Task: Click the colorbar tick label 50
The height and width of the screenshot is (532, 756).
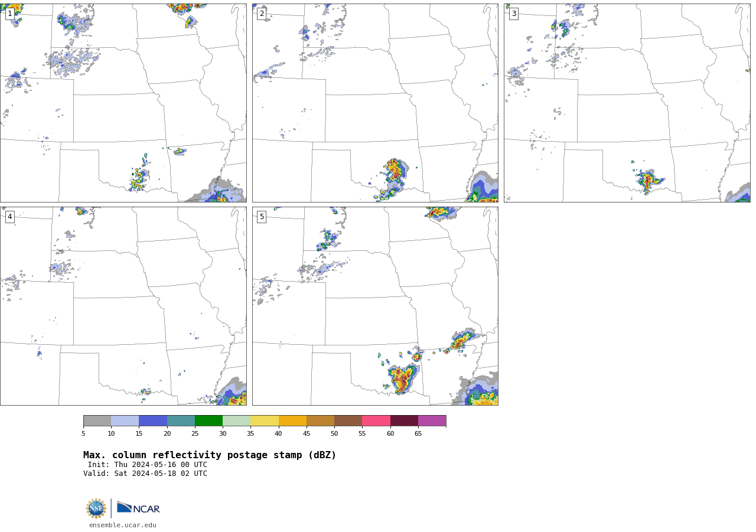Action: coord(334,434)
